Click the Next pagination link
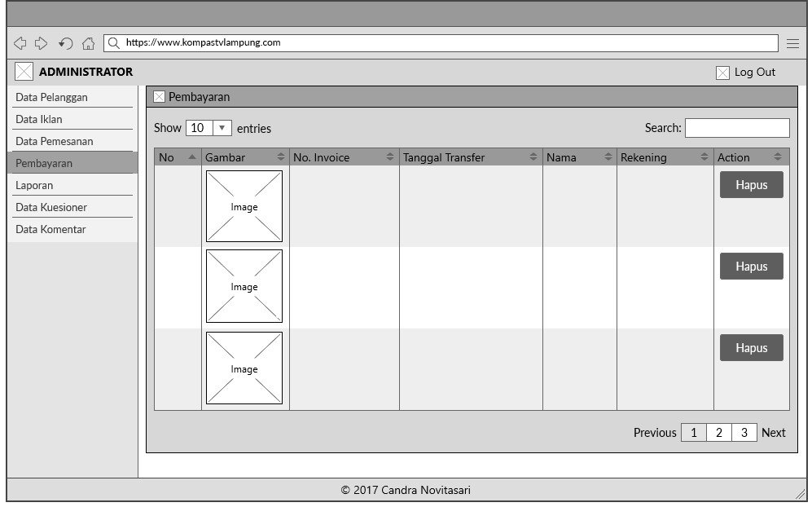The width and height of the screenshot is (812, 507). point(773,433)
